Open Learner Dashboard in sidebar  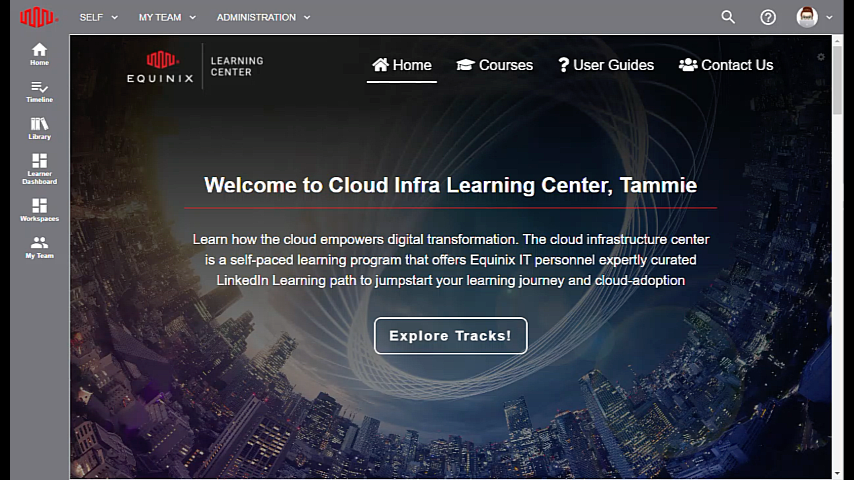coord(39,168)
